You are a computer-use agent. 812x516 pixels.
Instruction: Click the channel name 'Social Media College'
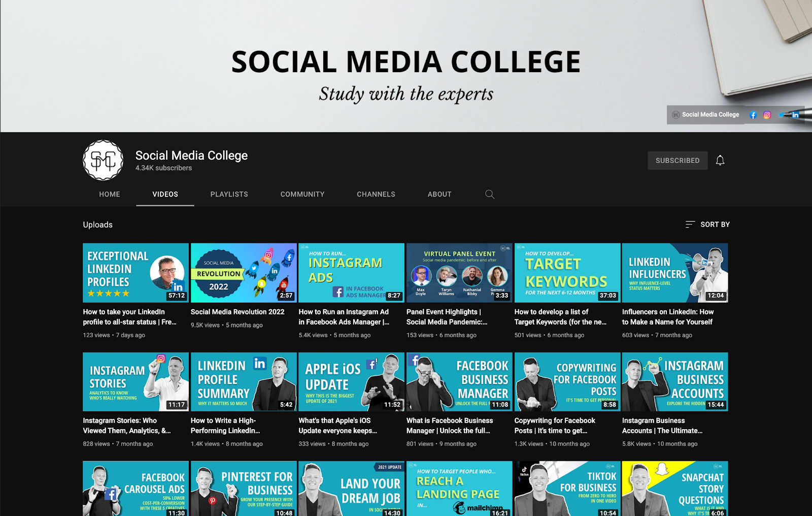coord(191,155)
